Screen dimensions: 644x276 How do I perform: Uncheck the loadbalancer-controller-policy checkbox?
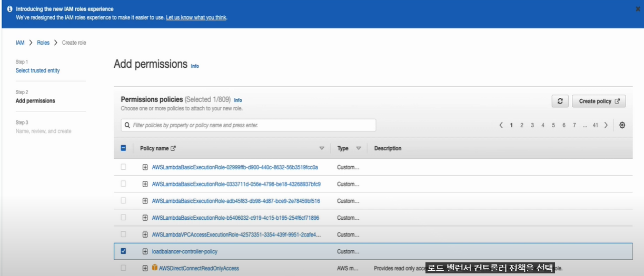123,251
